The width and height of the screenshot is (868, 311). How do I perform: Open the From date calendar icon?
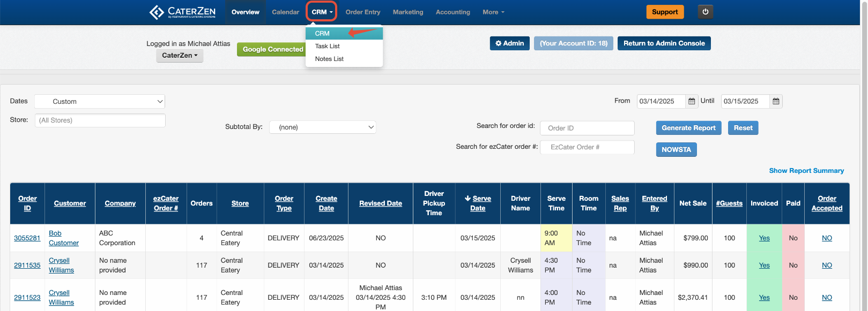click(x=692, y=101)
